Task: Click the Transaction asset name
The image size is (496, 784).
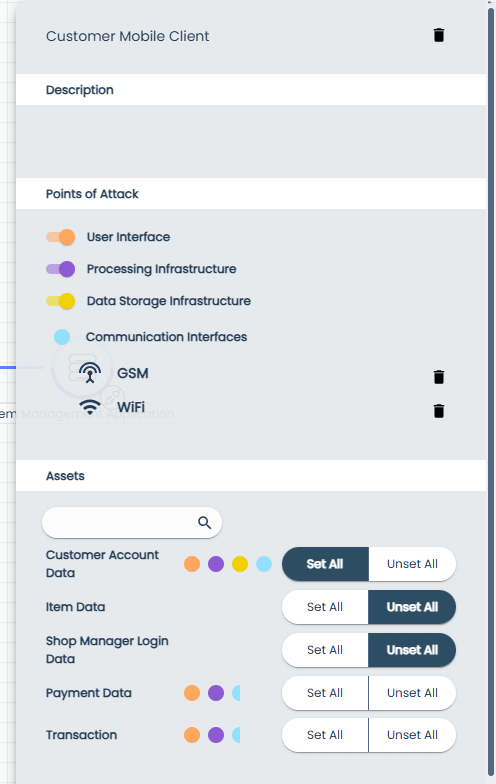Action: (x=82, y=735)
